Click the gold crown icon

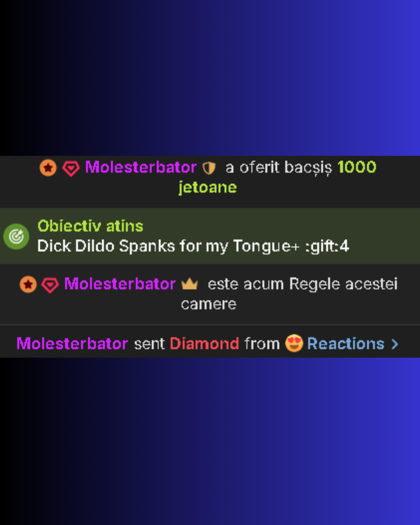(x=190, y=284)
